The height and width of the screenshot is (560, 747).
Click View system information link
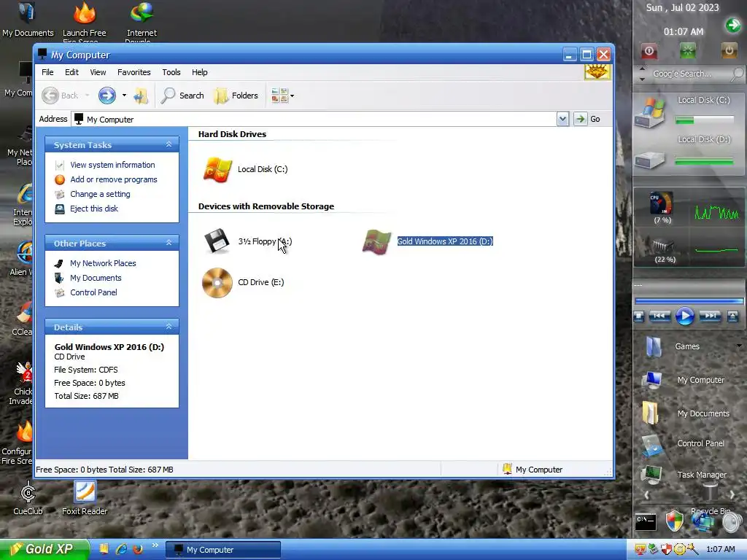tap(112, 165)
